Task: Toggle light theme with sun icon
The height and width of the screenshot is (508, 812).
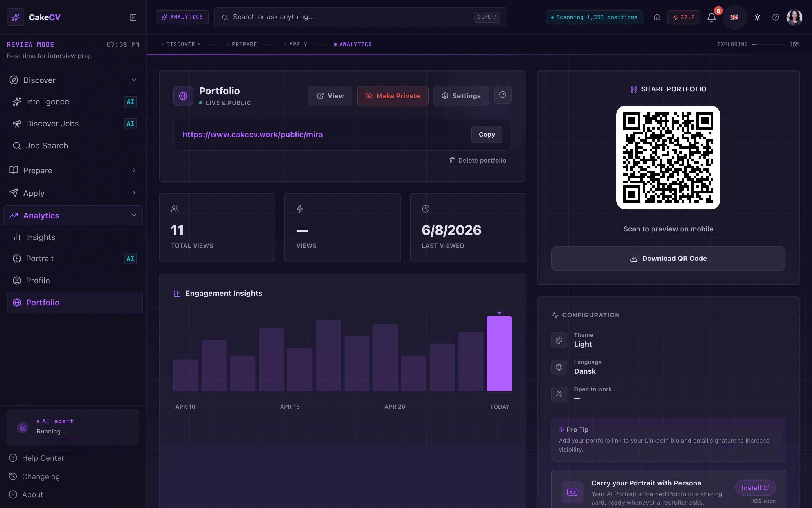Action: point(757,17)
